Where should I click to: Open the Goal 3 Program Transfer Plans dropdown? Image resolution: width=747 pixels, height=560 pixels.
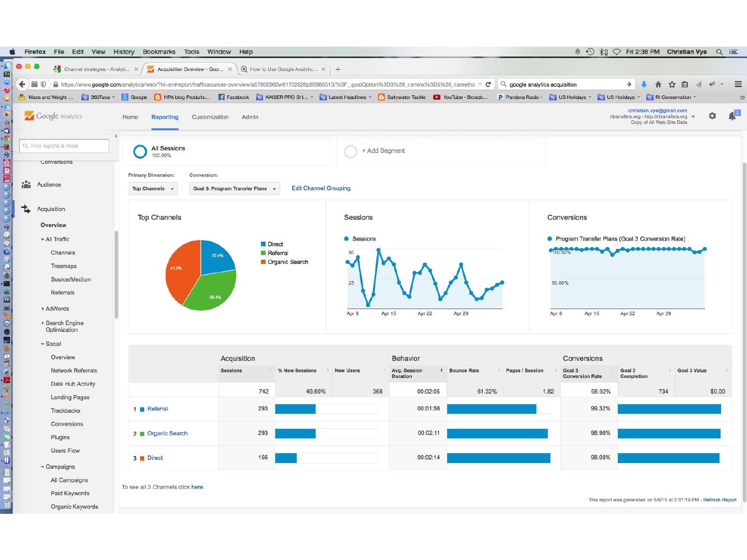point(234,189)
